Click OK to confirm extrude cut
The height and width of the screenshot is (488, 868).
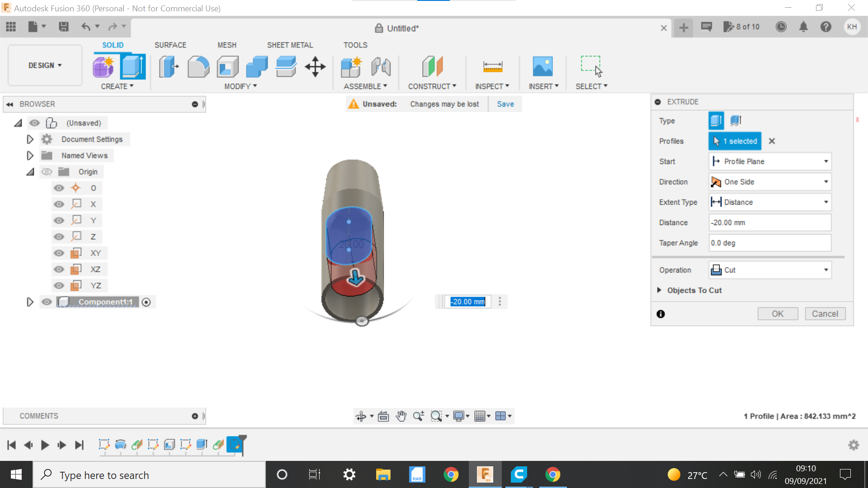coord(778,314)
